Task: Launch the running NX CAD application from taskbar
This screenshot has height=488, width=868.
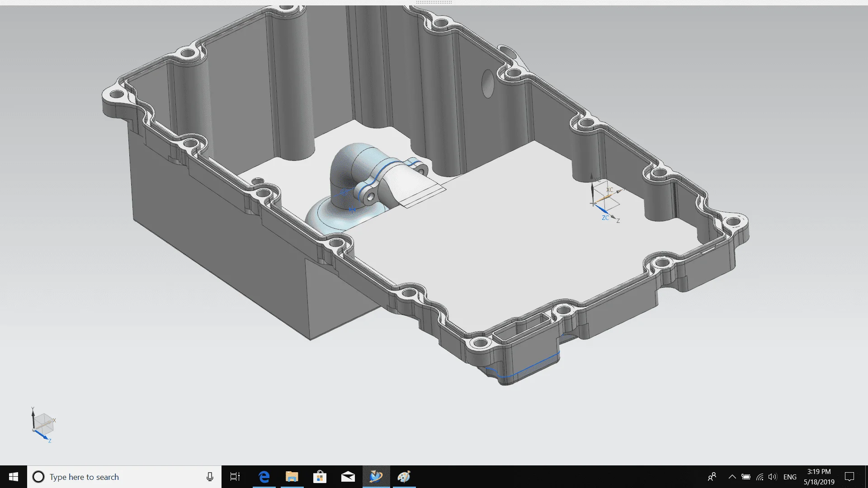Action: [377, 477]
